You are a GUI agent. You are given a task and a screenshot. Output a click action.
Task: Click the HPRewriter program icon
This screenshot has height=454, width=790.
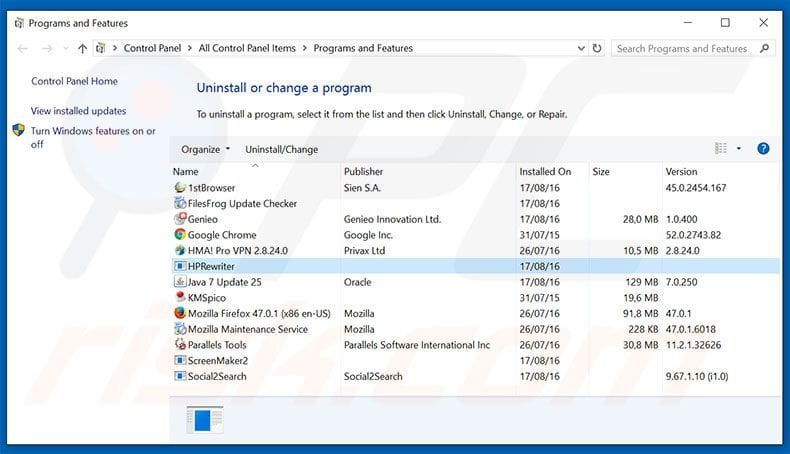click(180, 266)
